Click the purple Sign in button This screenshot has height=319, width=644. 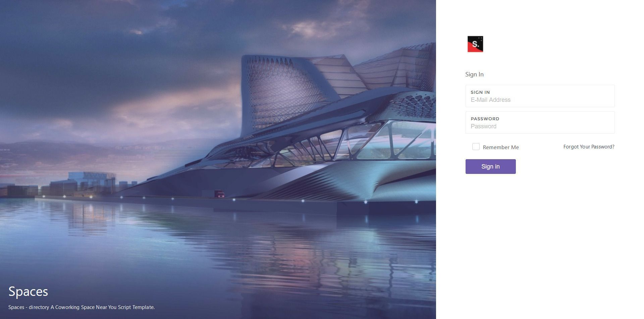coord(490,167)
